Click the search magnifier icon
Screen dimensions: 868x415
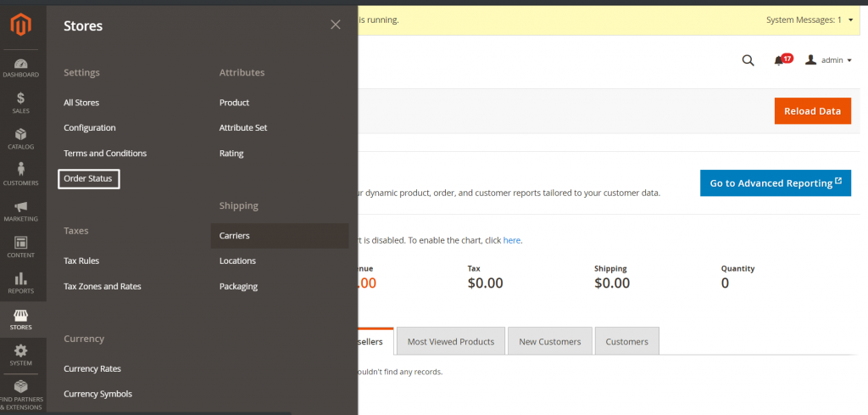[x=748, y=60]
